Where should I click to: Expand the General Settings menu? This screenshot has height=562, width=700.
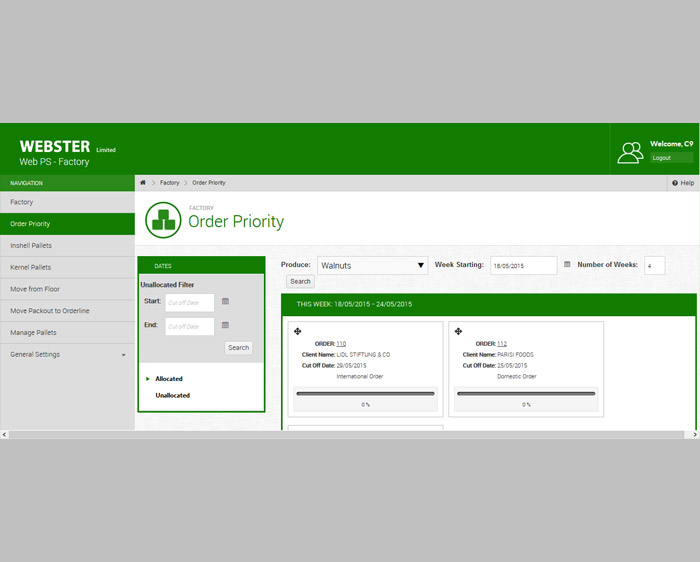point(67,354)
